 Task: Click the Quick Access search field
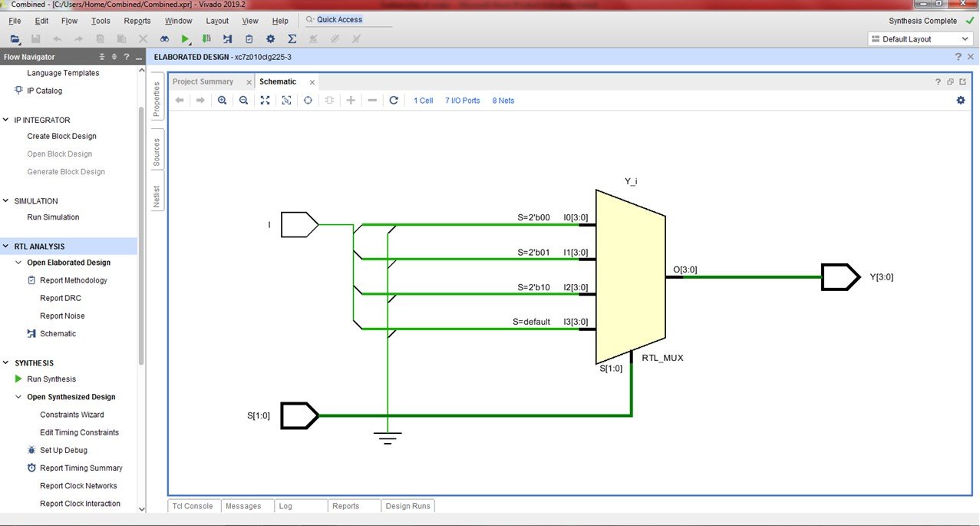pyautogui.click(x=348, y=20)
